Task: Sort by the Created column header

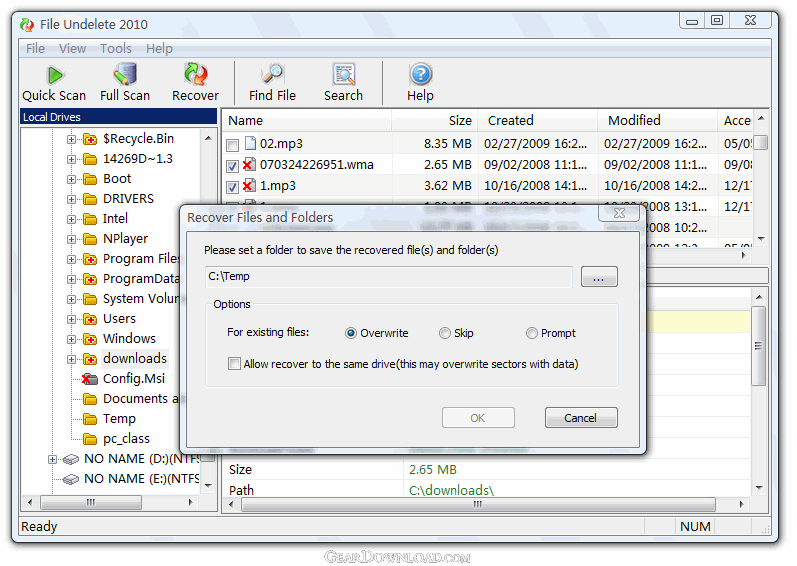Action: [x=537, y=120]
